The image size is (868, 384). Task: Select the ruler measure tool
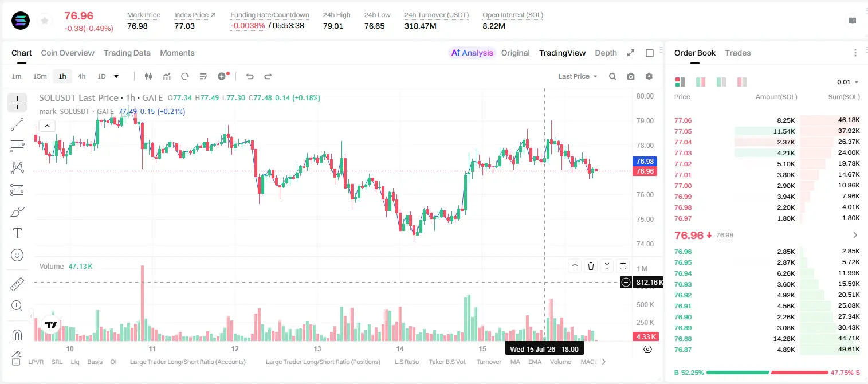click(x=17, y=284)
